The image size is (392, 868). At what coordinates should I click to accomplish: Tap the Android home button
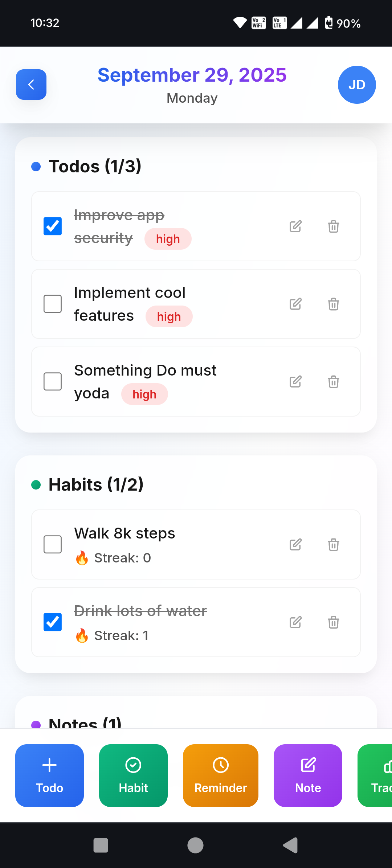[195, 845]
